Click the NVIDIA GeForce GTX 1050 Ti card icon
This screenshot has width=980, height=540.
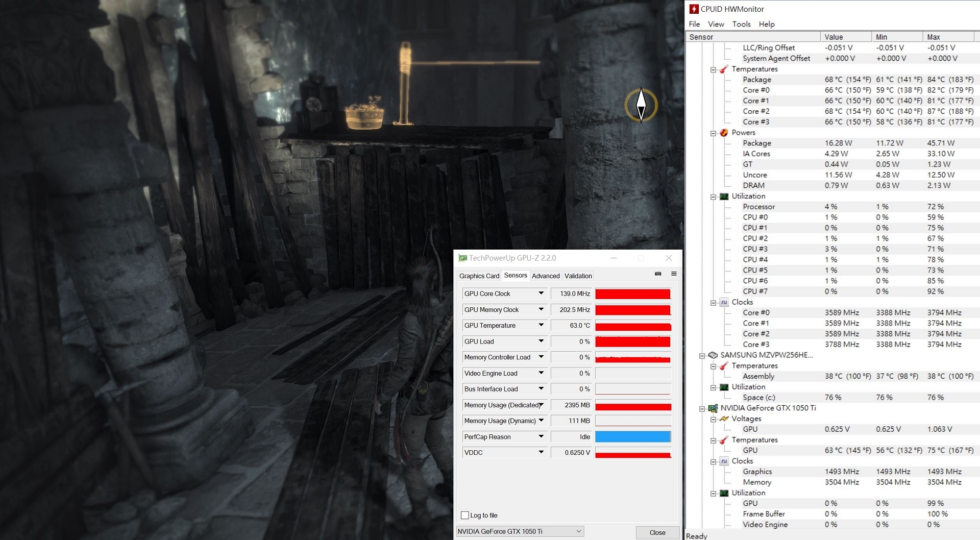pos(713,408)
